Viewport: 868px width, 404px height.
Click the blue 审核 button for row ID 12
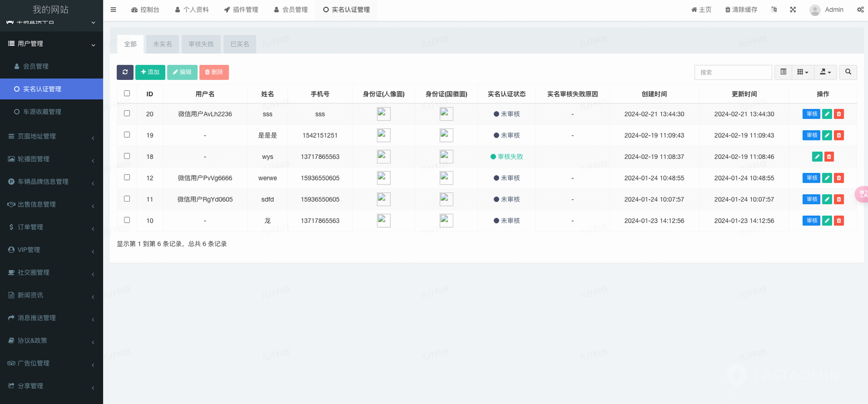811,178
